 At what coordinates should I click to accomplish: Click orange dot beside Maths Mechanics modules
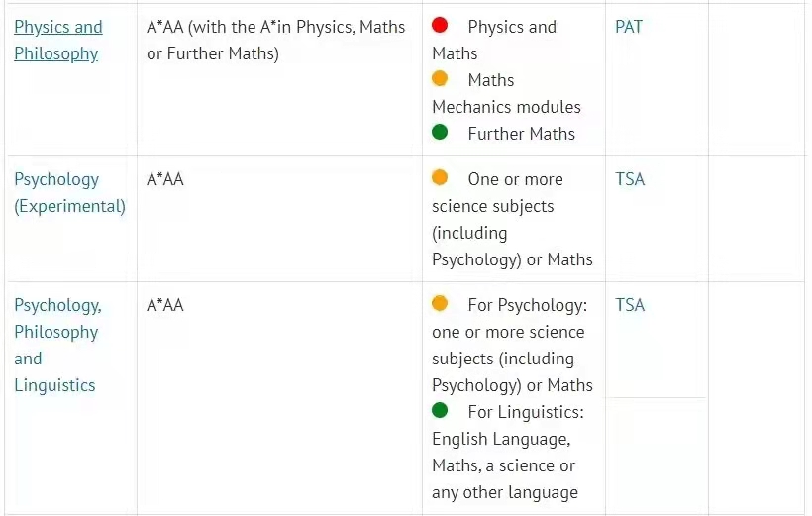point(440,78)
